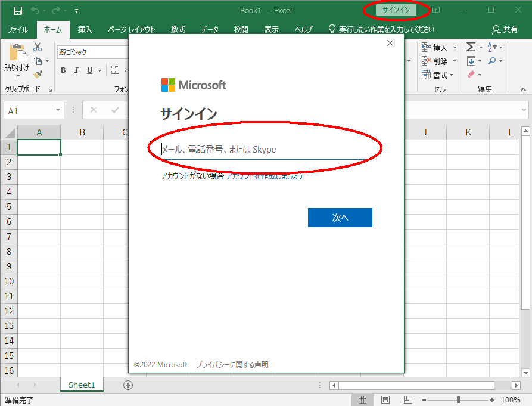Viewport: 532px width, 406px height.
Task: Click the Share (共有) icon
Action: (505, 29)
